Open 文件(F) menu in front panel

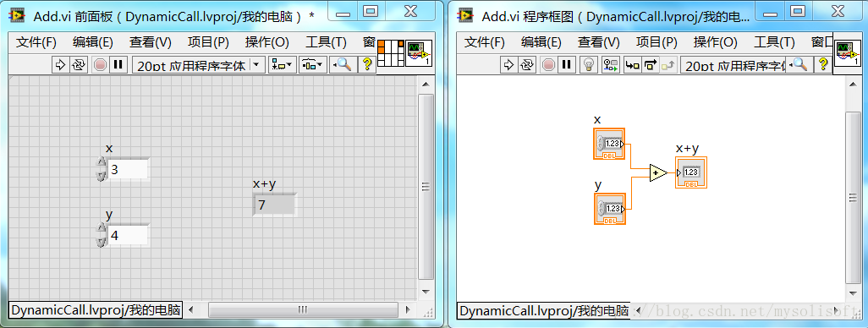36,42
